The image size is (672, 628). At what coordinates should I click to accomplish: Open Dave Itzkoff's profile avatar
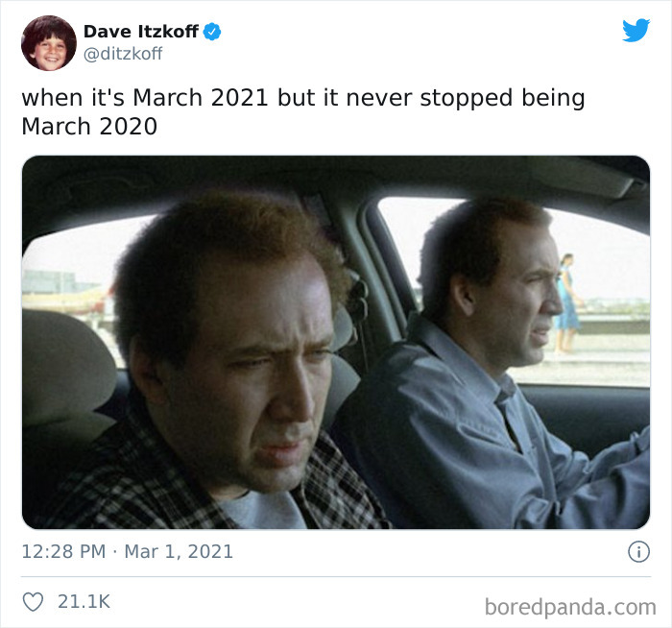click(49, 43)
